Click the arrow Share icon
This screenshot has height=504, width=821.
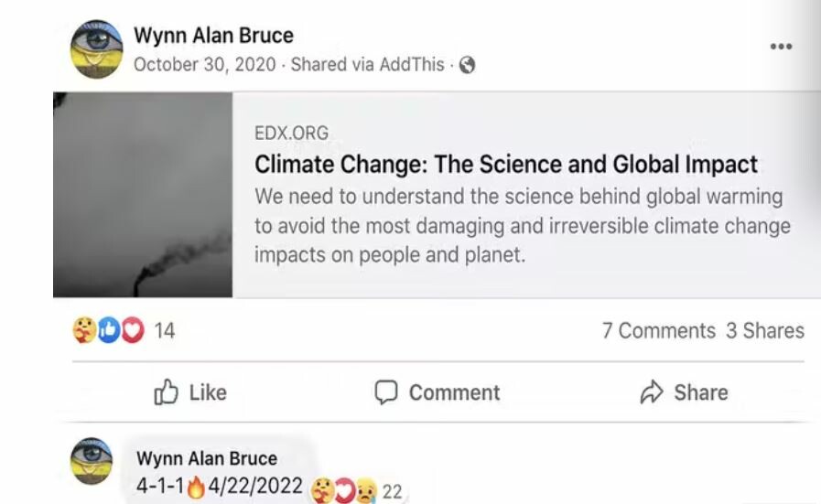click(x=652, y=392)
